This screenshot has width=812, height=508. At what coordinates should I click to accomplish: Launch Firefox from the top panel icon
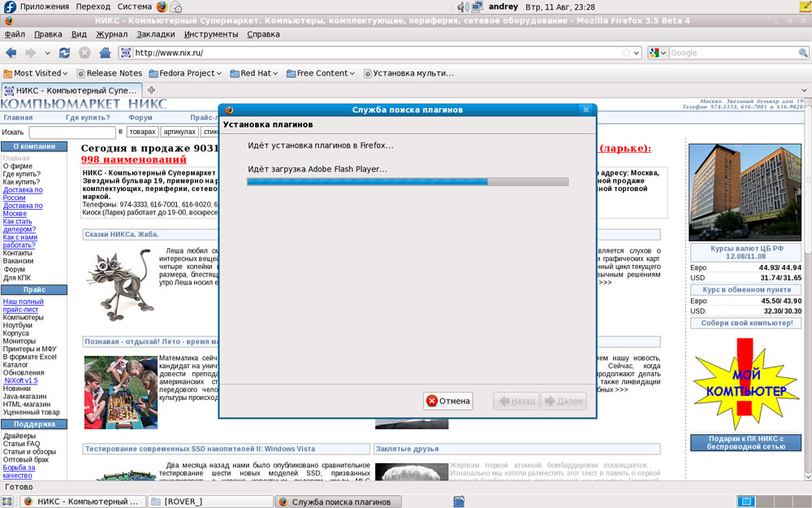coord(162,7)
